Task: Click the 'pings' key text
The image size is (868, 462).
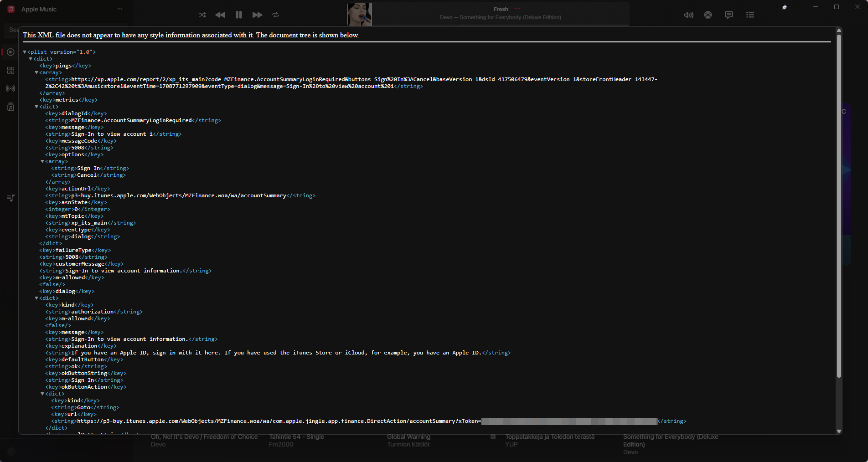Action: click(64, 66)
